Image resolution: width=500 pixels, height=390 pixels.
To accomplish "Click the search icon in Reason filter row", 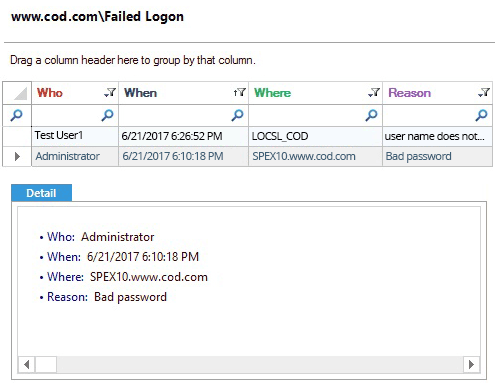I will click(481, 115).
